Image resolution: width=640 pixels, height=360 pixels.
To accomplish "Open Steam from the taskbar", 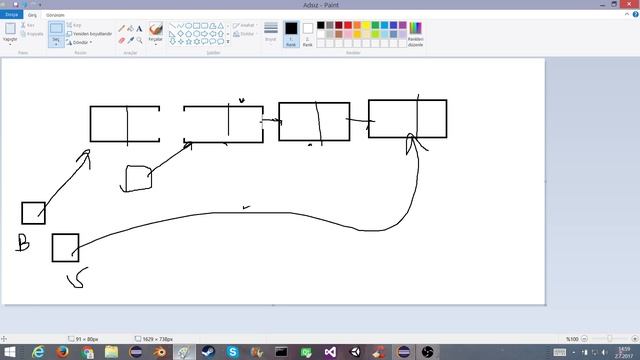I will tap(208, 352).
